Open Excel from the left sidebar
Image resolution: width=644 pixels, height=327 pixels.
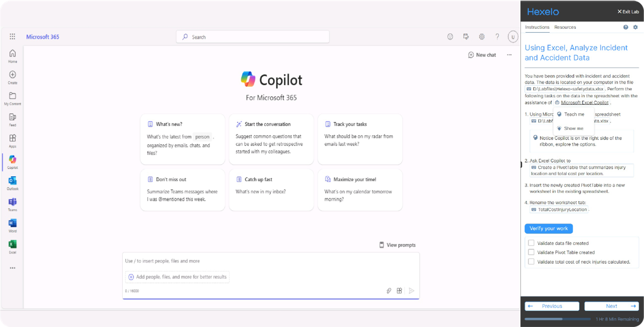12,244
